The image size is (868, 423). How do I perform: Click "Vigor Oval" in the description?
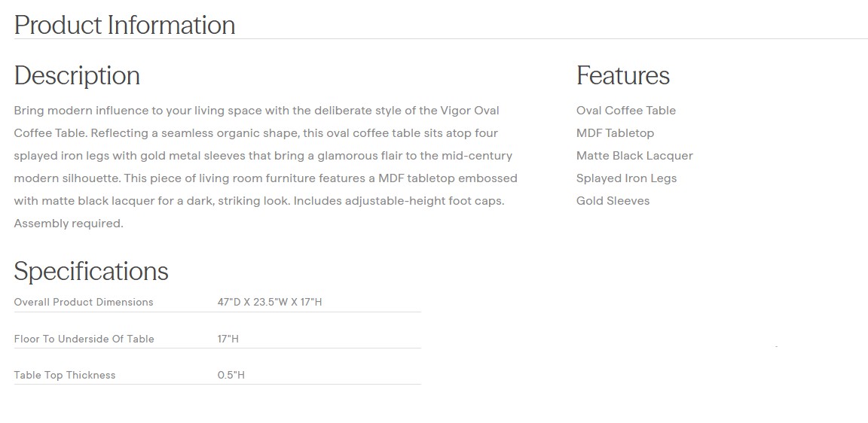[x=470, y=111]
